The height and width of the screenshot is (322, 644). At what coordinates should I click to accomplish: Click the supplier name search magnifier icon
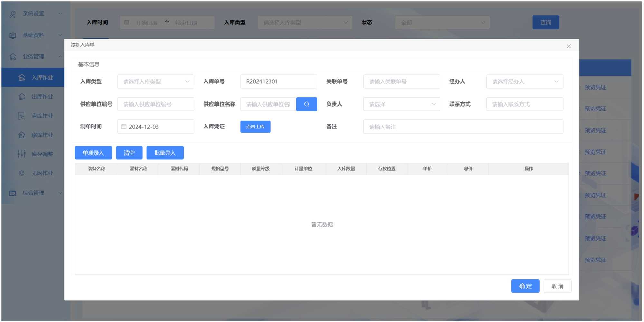(306, 104)
